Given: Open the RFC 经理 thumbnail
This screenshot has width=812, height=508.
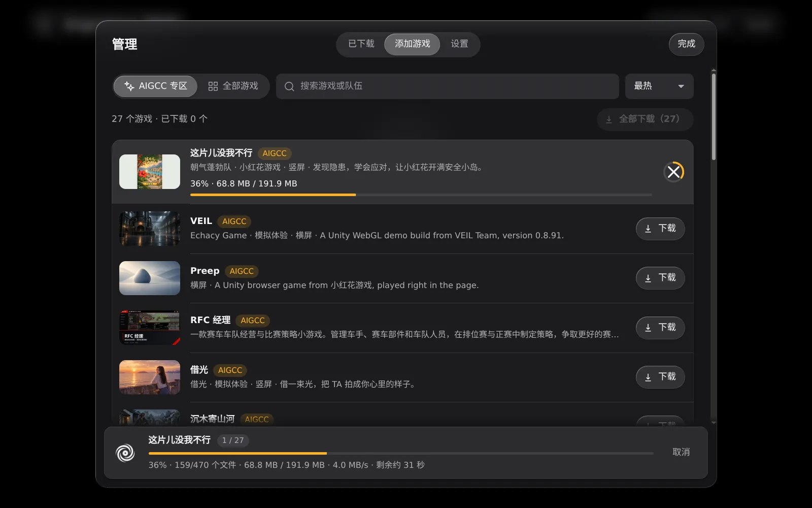Looking at the screenshot, I should click(150, 328).
